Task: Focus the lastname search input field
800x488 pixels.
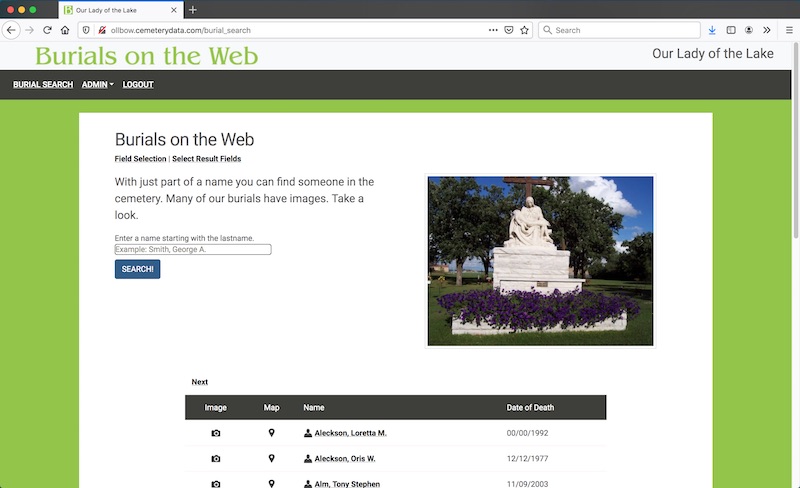Action: [x=193, y=250]
